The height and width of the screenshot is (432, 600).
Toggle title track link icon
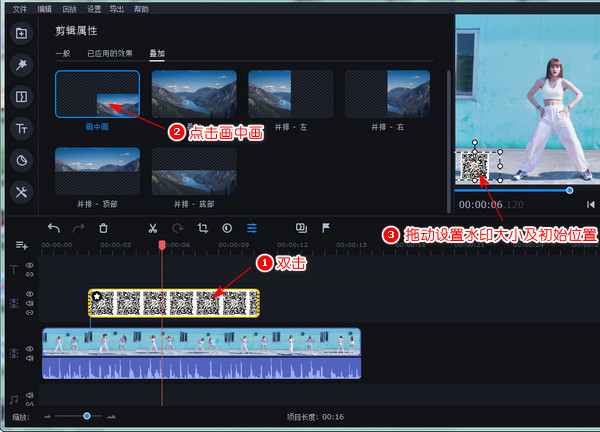click(x=30, y=274)
